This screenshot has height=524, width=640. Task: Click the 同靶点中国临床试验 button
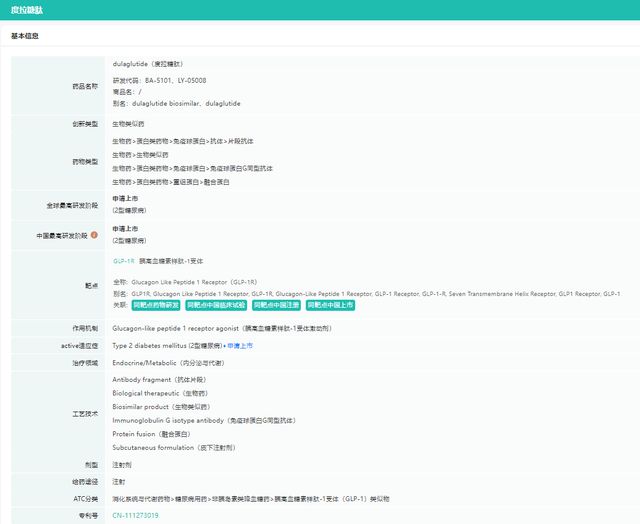(x=216, y=305)
